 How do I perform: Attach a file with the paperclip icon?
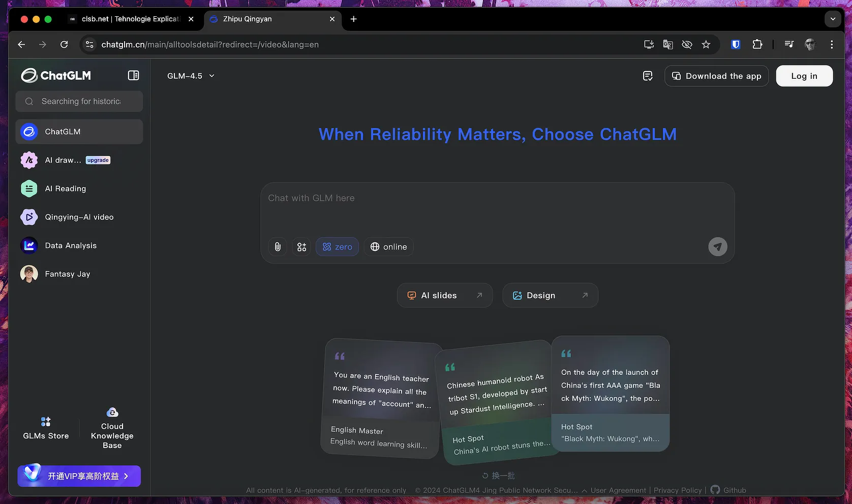(x=278, y=247)
